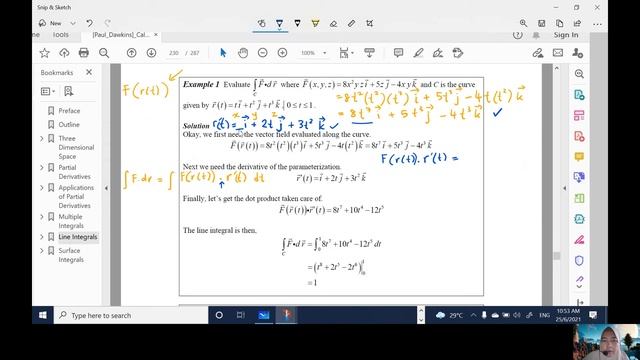Open the Line Integrals bookmark
Viewport: 640px width, 360px height.
78,237
